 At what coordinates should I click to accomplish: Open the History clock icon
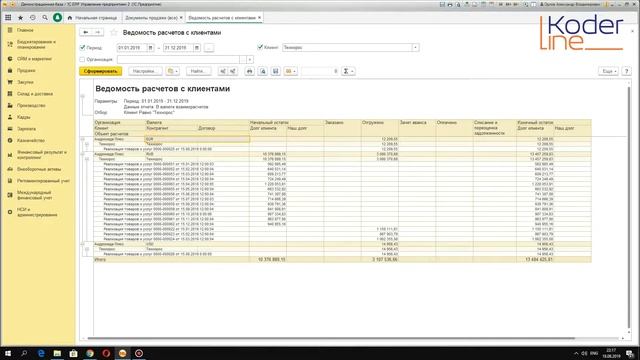point(33,18)
